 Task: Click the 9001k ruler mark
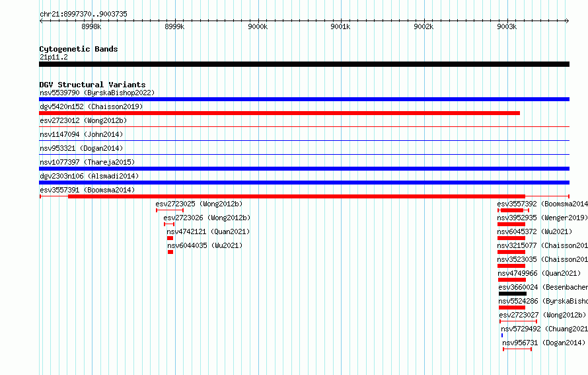pyautogui.click(x=340, y=26)
